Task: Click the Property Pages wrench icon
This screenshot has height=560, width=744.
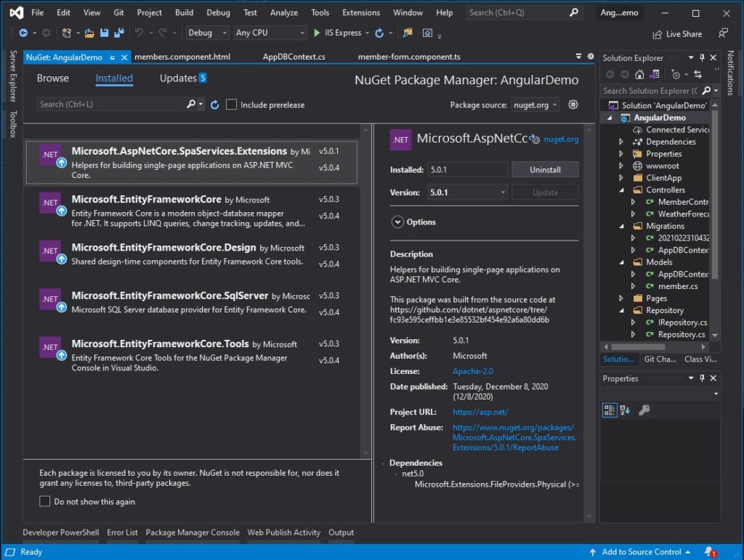Action: (x=644, y=410)
